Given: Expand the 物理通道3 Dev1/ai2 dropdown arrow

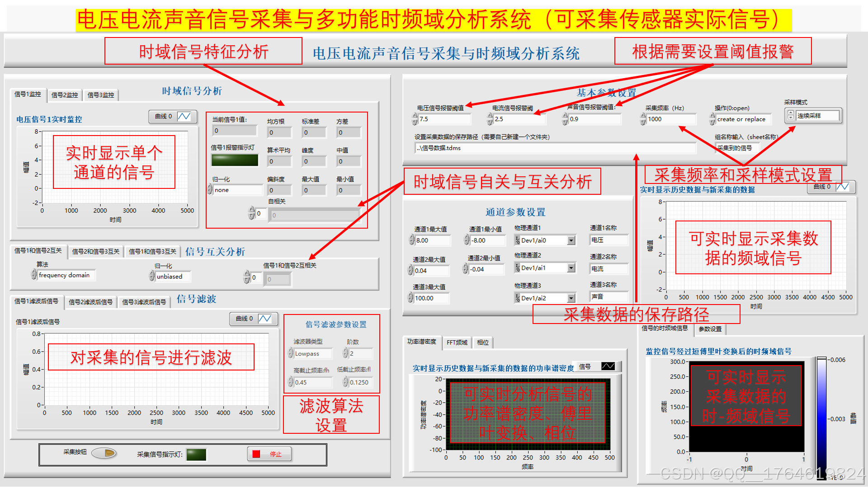Looking at the screenshot, I should pos(571,298).
